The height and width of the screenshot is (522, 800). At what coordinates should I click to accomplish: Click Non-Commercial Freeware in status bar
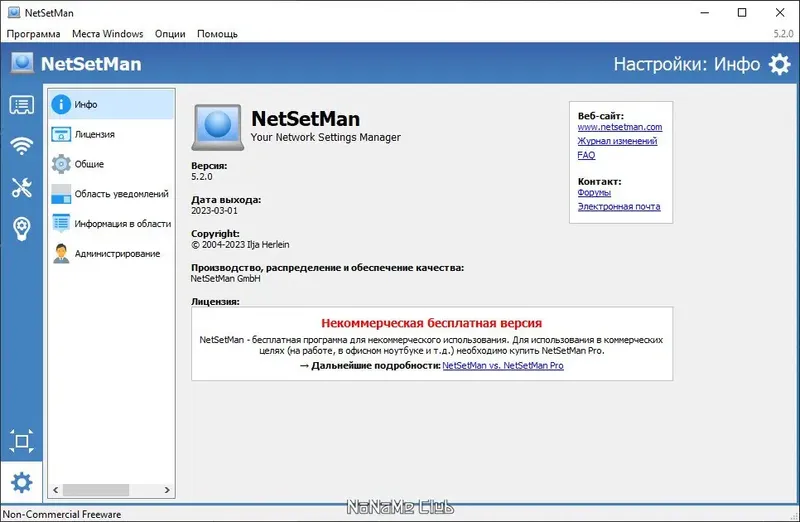pos(62,514)
